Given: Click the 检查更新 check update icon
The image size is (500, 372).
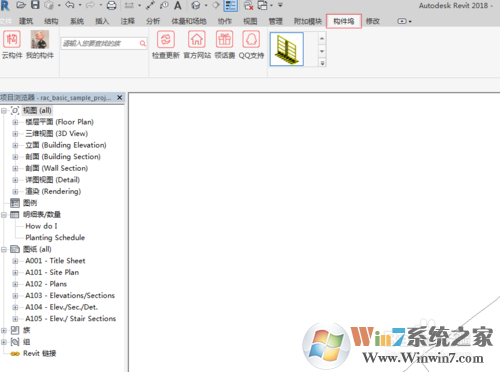Looking at the screenshot, I should 166,39.
